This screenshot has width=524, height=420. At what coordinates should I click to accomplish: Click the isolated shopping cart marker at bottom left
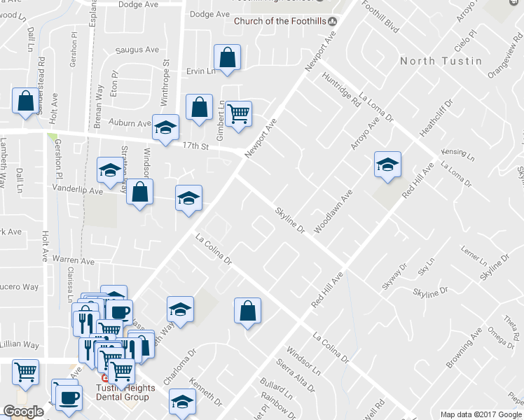(26, 372)
